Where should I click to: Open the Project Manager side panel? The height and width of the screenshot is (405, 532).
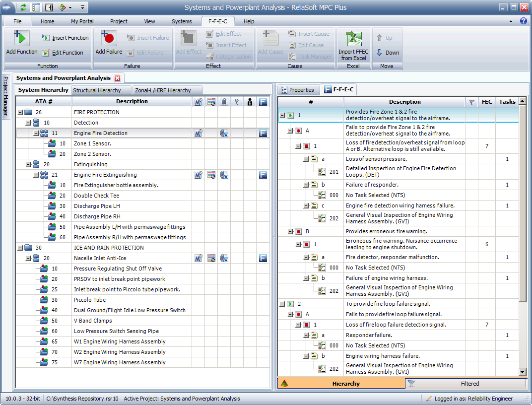[x=5, y=97]
